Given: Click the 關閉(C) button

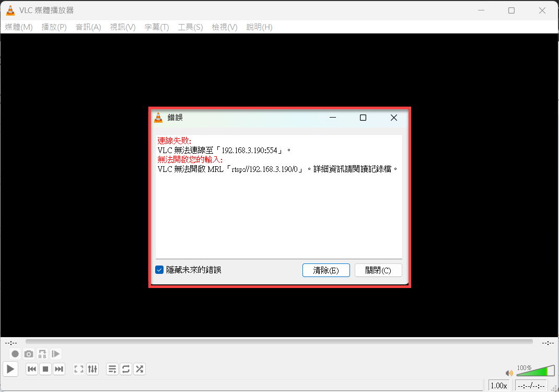Looking at the screenshot, I should click(378, 270).
